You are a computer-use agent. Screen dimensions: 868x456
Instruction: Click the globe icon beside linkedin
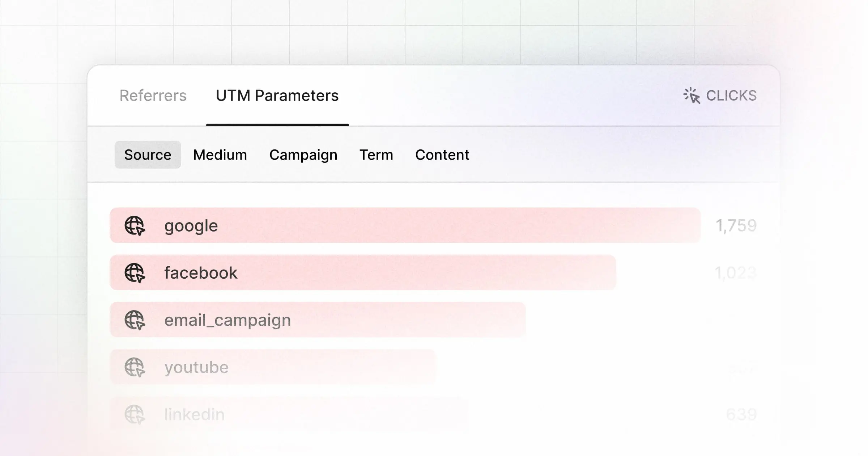tap(136, 414)
